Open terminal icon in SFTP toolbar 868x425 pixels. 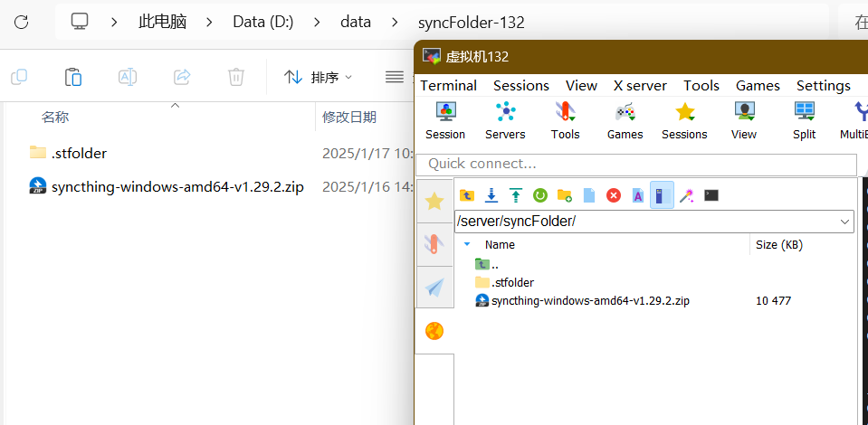pos(711,195)
